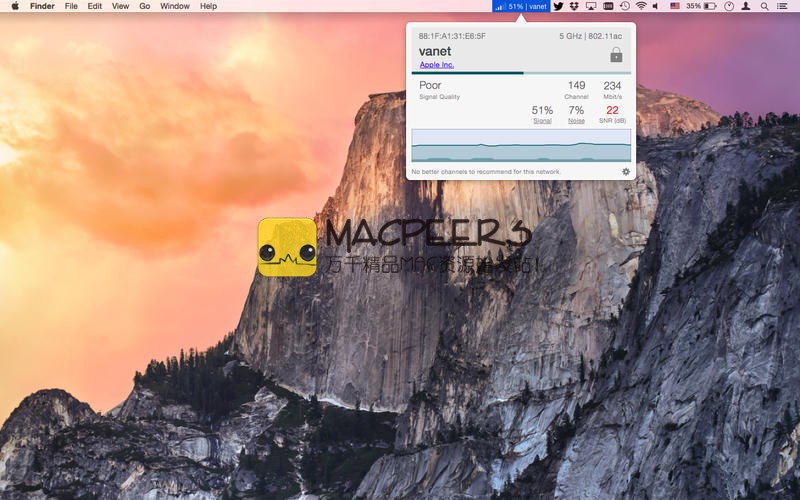Click the red SNR value 22
The height and width of the screenshot is (500, 800).
tap(612, 110)
